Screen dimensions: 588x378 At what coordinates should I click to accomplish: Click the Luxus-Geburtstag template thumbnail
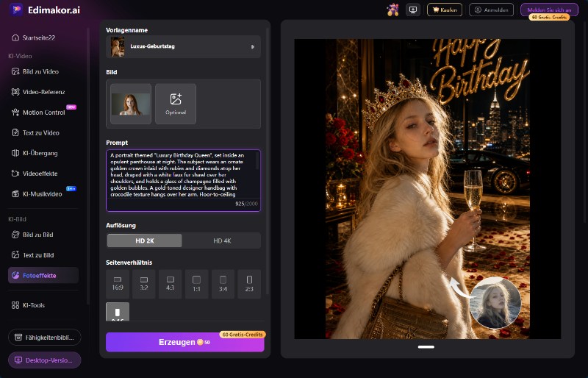tap(118, 47)
